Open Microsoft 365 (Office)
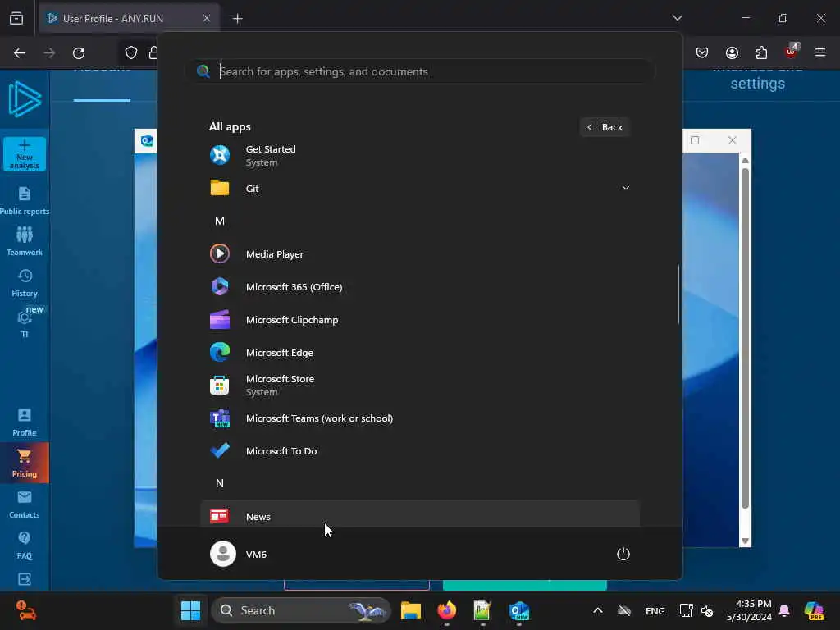 420,286
